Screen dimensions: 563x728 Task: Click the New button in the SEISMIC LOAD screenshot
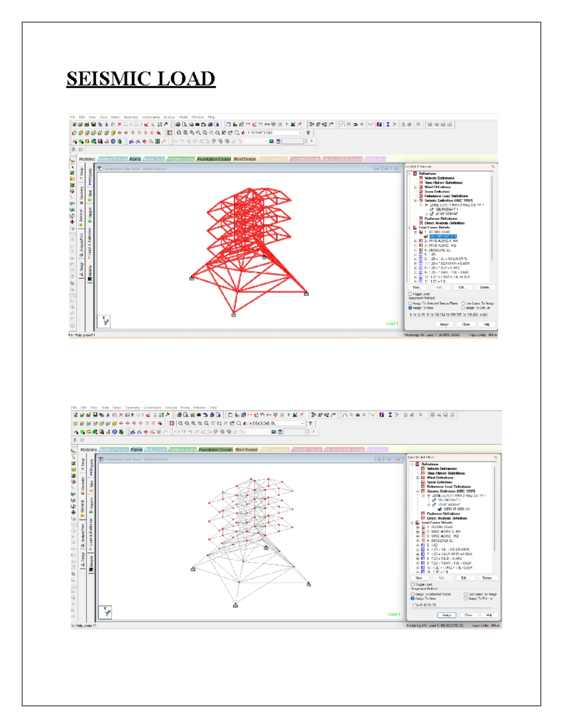(x=417, y=287)
